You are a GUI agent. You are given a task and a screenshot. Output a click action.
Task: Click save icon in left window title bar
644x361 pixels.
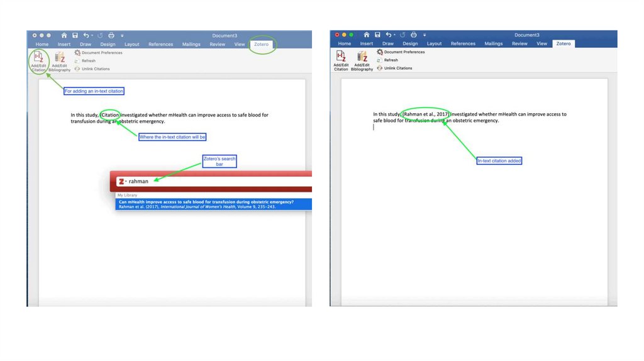pos(75,35)
